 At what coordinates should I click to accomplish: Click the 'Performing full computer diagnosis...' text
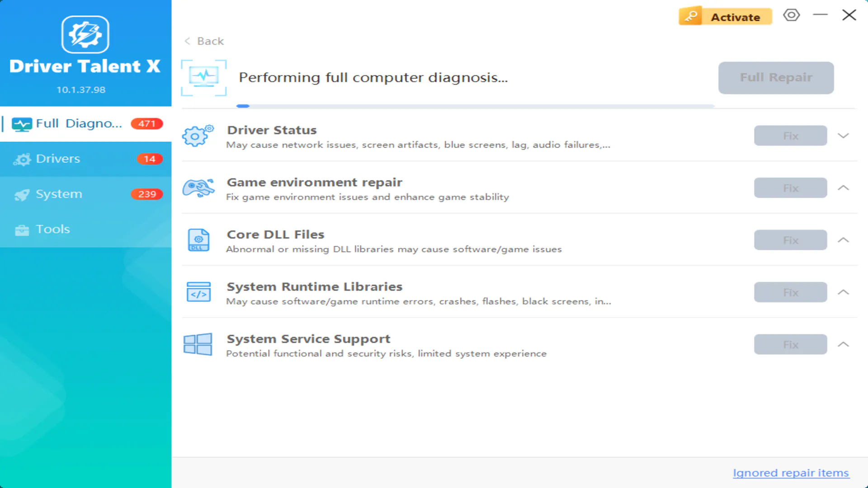[x=373, y=78]
